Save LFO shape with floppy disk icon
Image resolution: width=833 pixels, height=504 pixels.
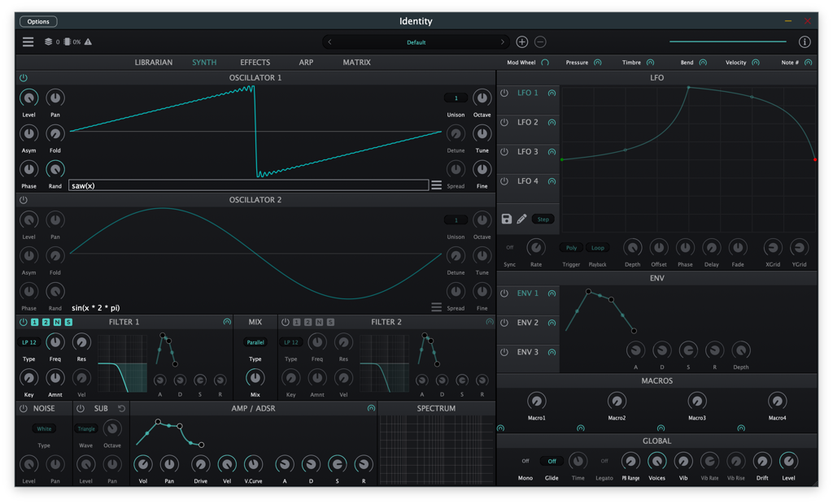506,219
